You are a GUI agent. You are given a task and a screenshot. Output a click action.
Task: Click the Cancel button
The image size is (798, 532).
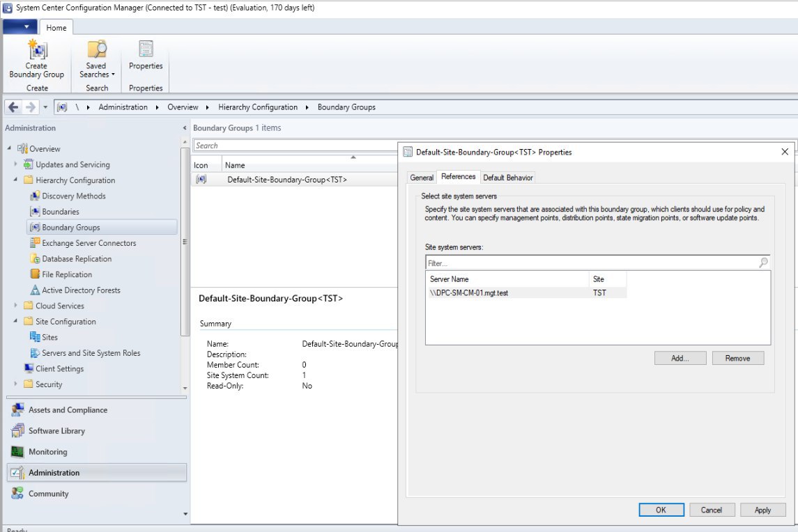(712, 510)
